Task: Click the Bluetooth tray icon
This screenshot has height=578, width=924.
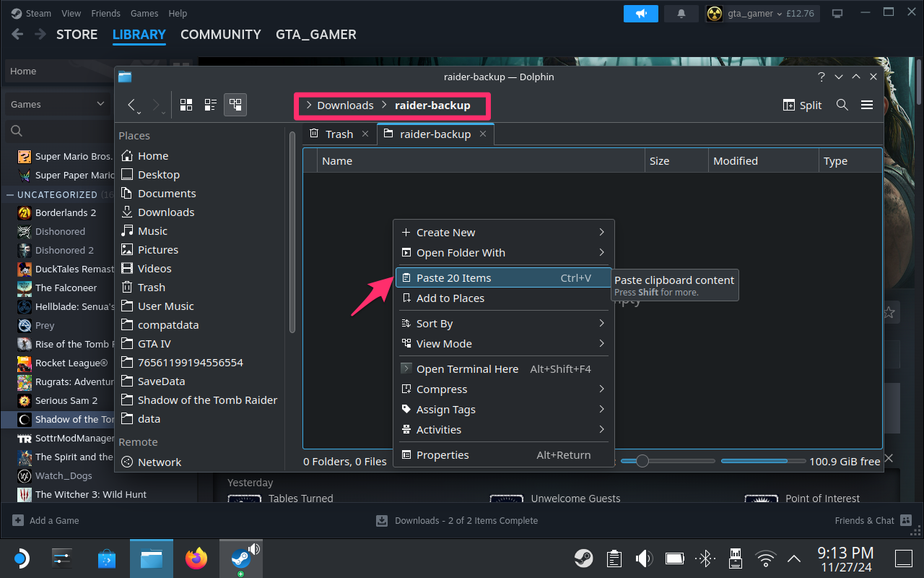Action: click(705, 558)
